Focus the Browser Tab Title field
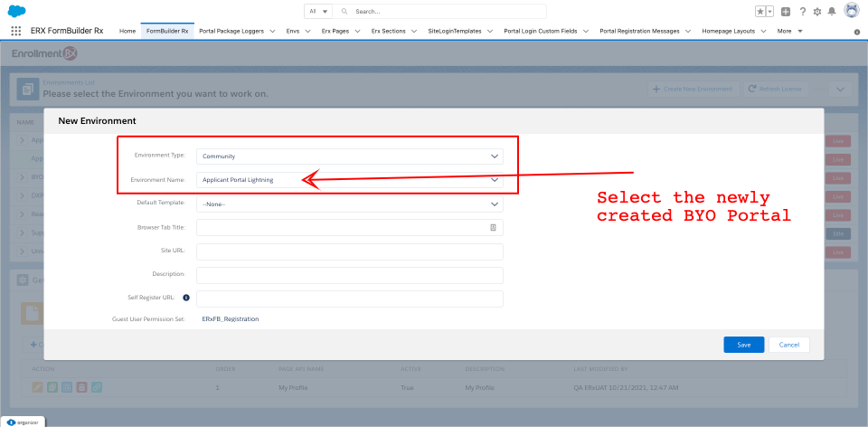Image resolution: width=868 pixels, height=427 pixels. 344,227
